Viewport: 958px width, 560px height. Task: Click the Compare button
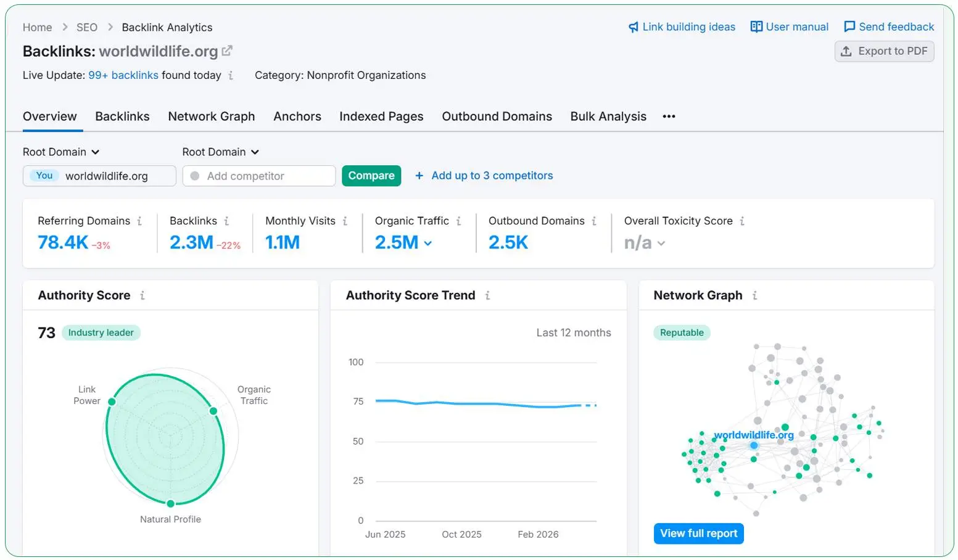(x=371, y=176)
